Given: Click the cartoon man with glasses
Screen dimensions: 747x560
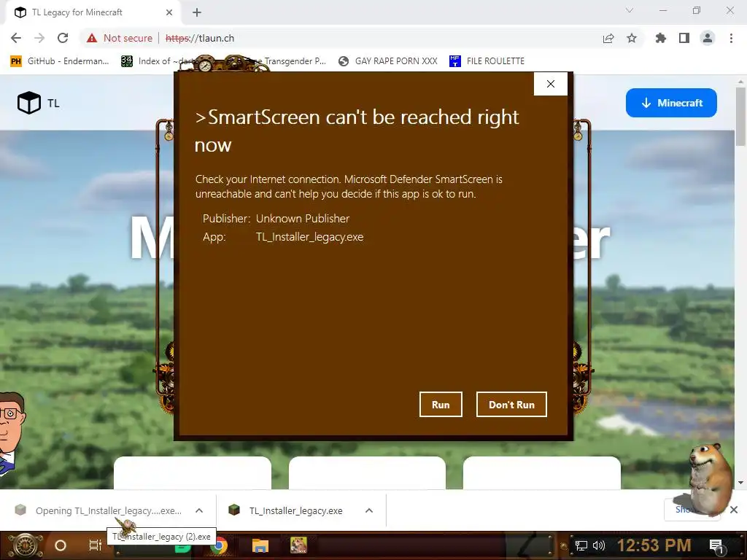Looking at the screenshot, I should (10, 432).
